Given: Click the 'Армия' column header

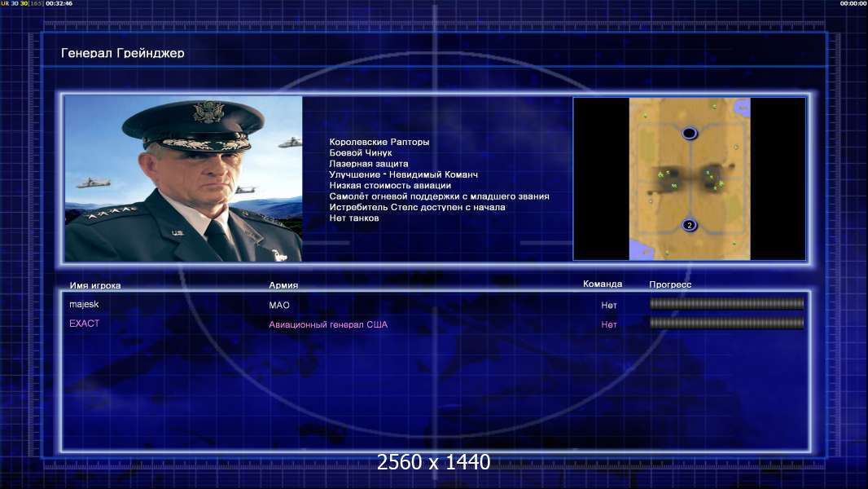Looking at the screenshot, I should point(283,285).
